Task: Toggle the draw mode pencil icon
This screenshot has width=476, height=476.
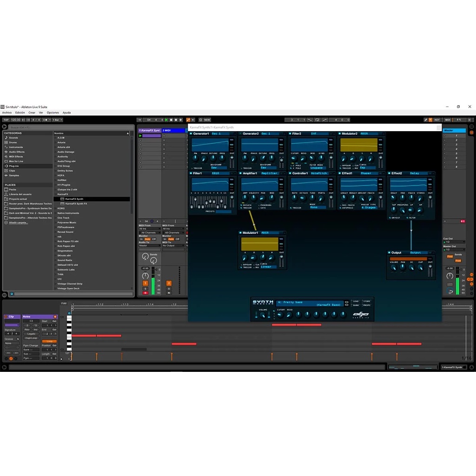Action: click(426, 120)
